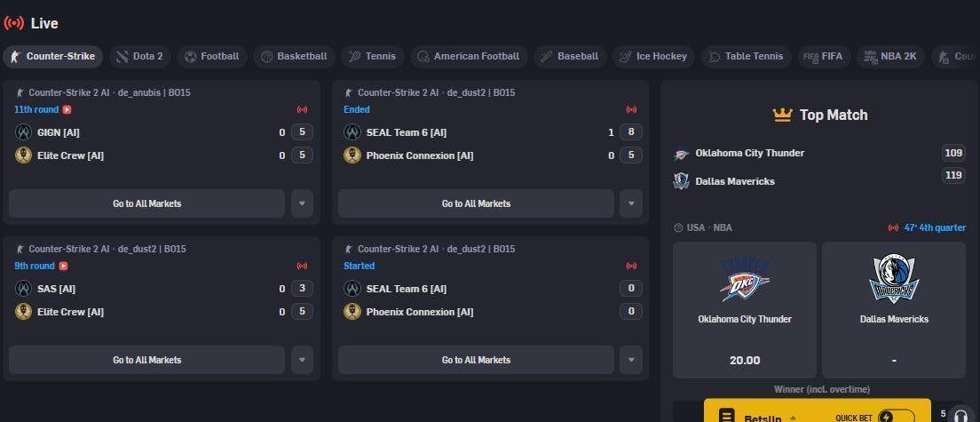The width and height of the screenshot is (980, 422).
Task: Open dropdown arrow on ended SEAL Team 6 match
Action: click(x=631, y=203)
